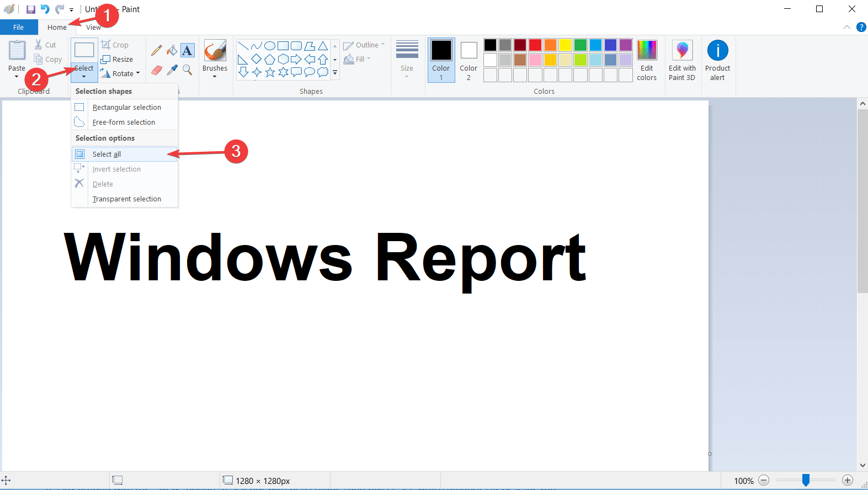Select the Eraser tool

click(157, 70)
